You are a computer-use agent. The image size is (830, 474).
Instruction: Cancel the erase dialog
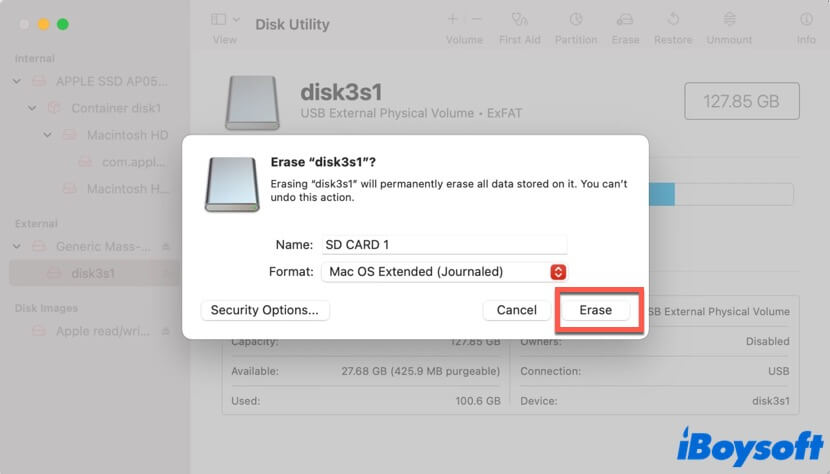pyautogui.click(x=516, y=310)
